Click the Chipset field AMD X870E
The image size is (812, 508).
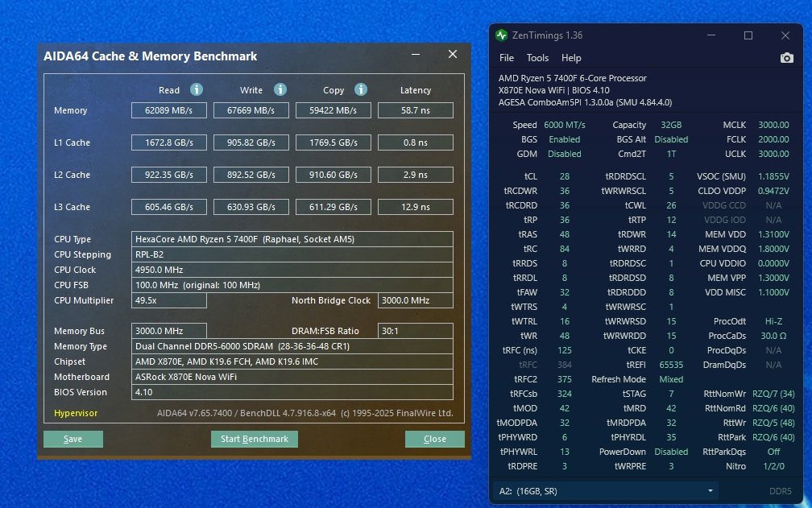[x=292, y=361]
